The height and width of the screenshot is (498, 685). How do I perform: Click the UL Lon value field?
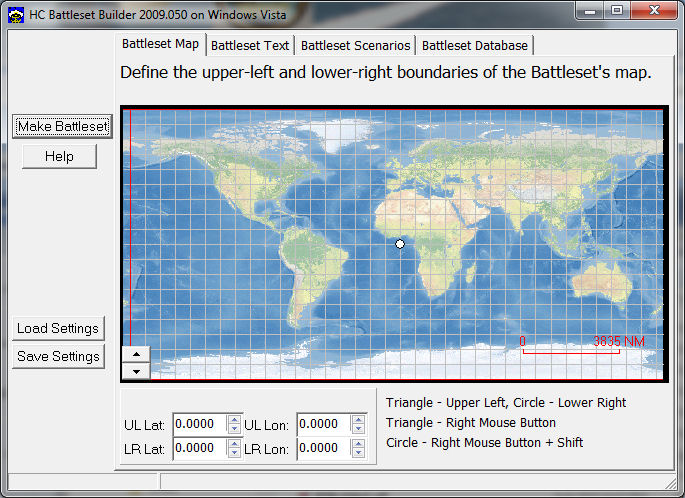[x=324, y=424]
